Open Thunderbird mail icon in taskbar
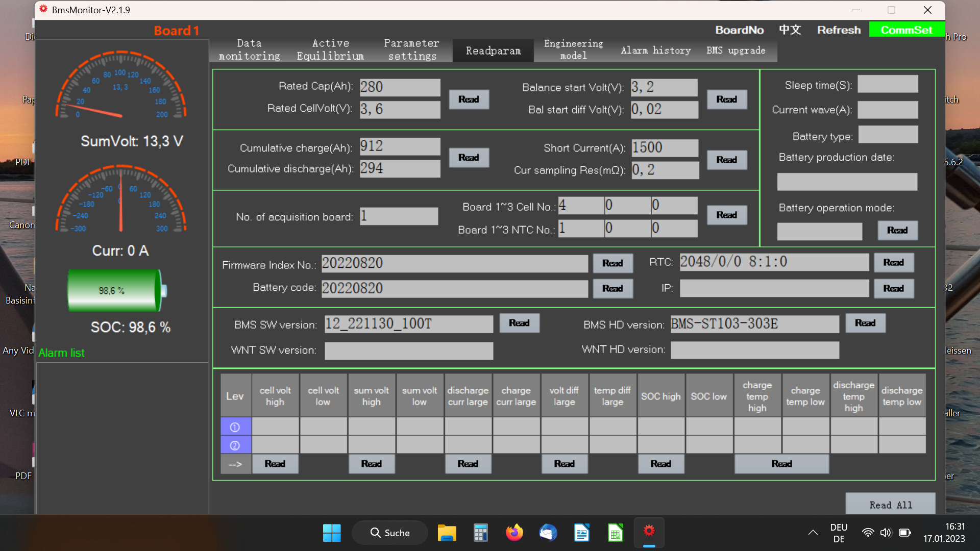 [548, 533]
